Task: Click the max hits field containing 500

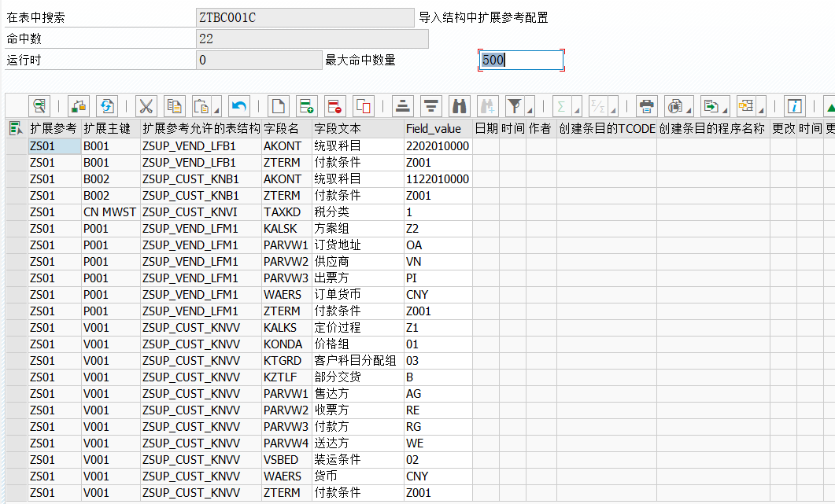Action: [x=521, y=60]
